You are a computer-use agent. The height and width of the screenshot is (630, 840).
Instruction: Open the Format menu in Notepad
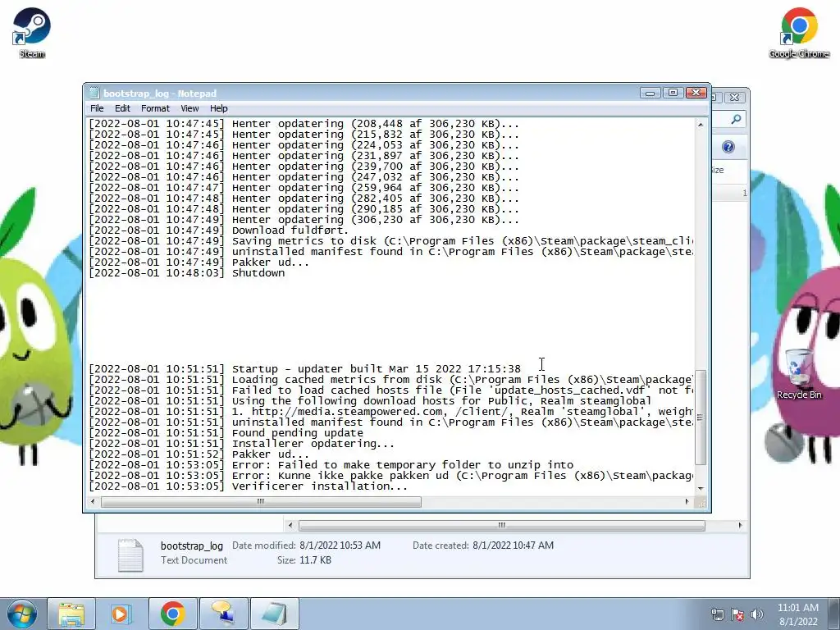click(155, 108)
